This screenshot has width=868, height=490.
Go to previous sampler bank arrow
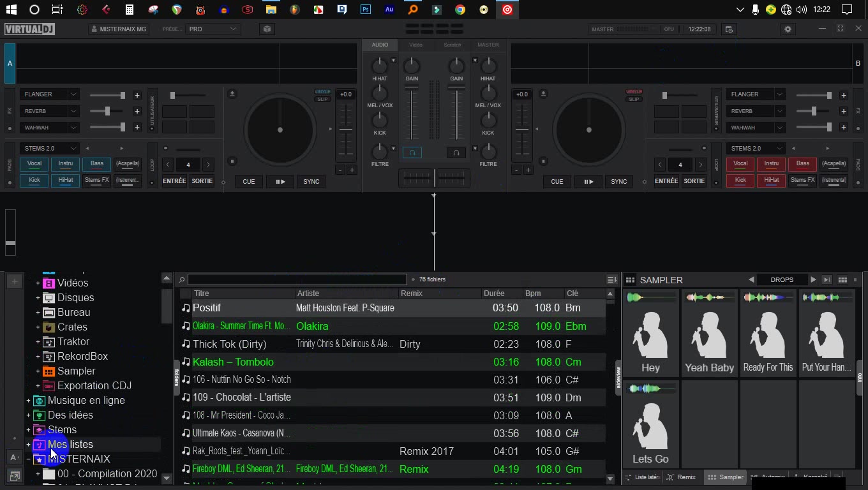tap(751, 279)
